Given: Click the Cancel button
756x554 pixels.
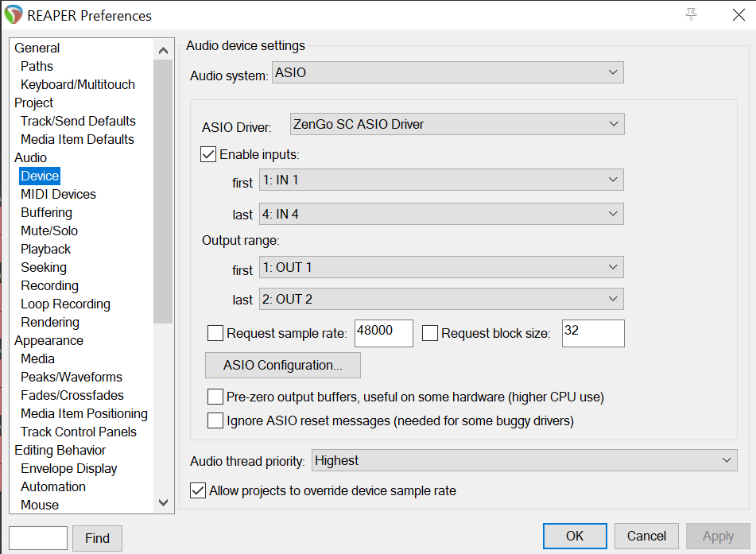Looking at the screenshot, I should pyautogui.click(x=646, y=537).
